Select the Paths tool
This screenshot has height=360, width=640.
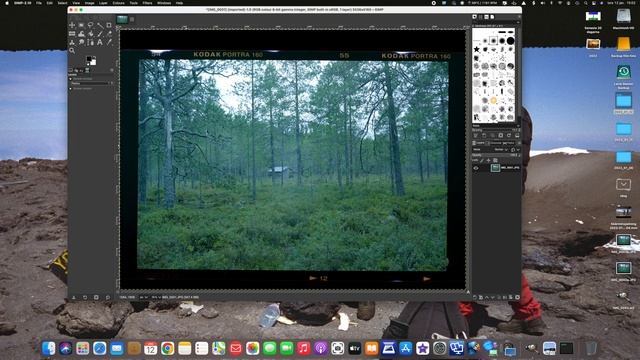[90, 42]
